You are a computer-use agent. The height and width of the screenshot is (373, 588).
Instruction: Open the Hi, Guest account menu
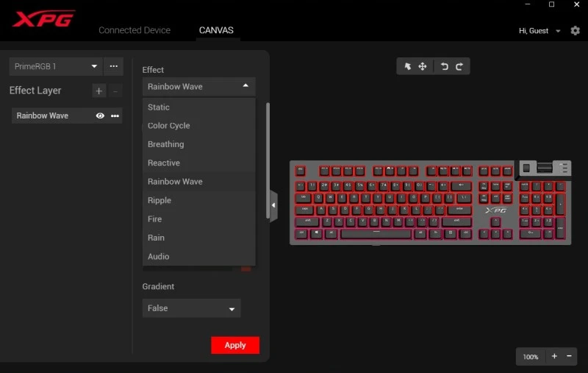coord(539,31)
